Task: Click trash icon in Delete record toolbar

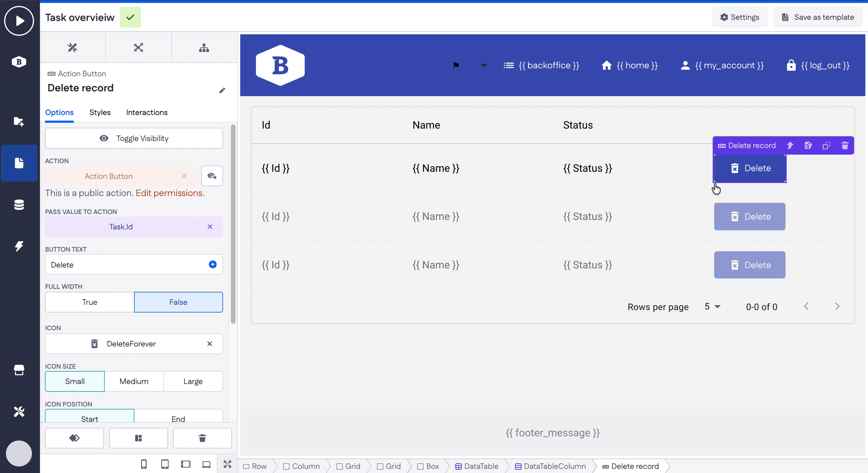Action: click(844, 145)
